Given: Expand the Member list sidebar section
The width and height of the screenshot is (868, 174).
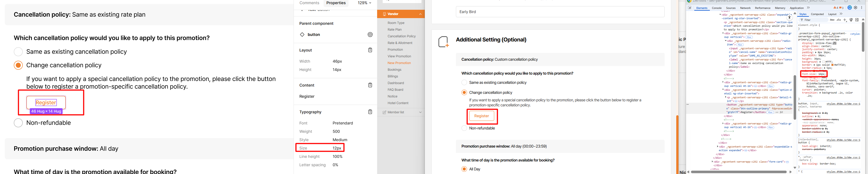Looking at the screenshot, I should coord(420,112).
